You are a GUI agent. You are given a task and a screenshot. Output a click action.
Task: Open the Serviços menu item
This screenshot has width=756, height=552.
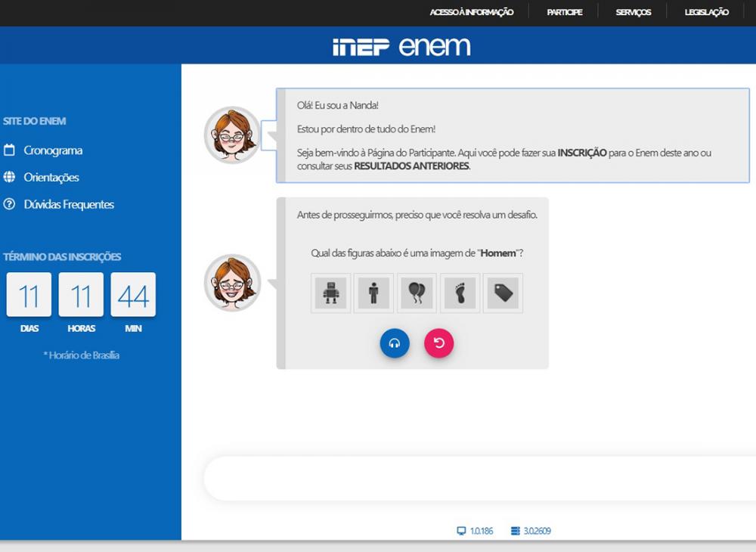[x=634, y=12]
